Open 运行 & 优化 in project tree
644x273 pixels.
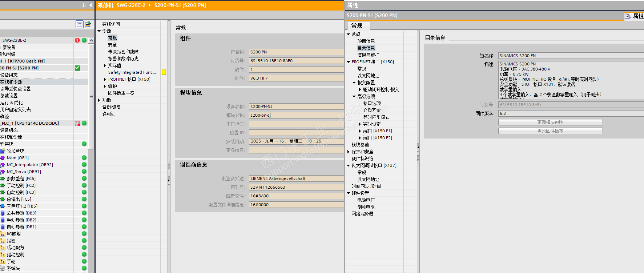[12, 103]
